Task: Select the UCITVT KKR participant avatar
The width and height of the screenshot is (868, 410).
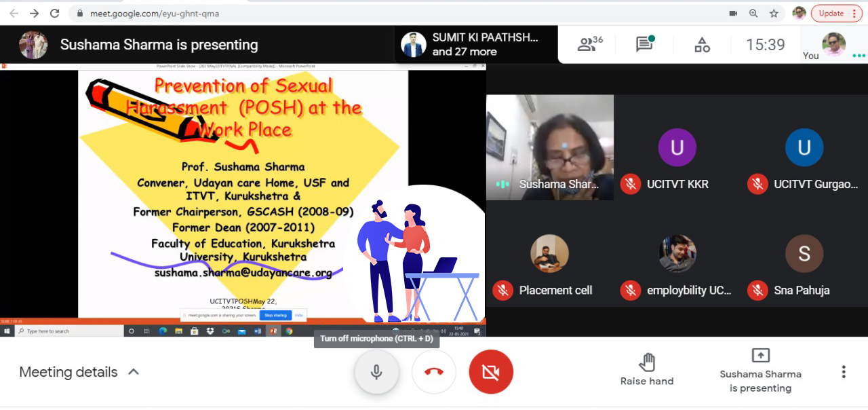Action: click(677, 147)
